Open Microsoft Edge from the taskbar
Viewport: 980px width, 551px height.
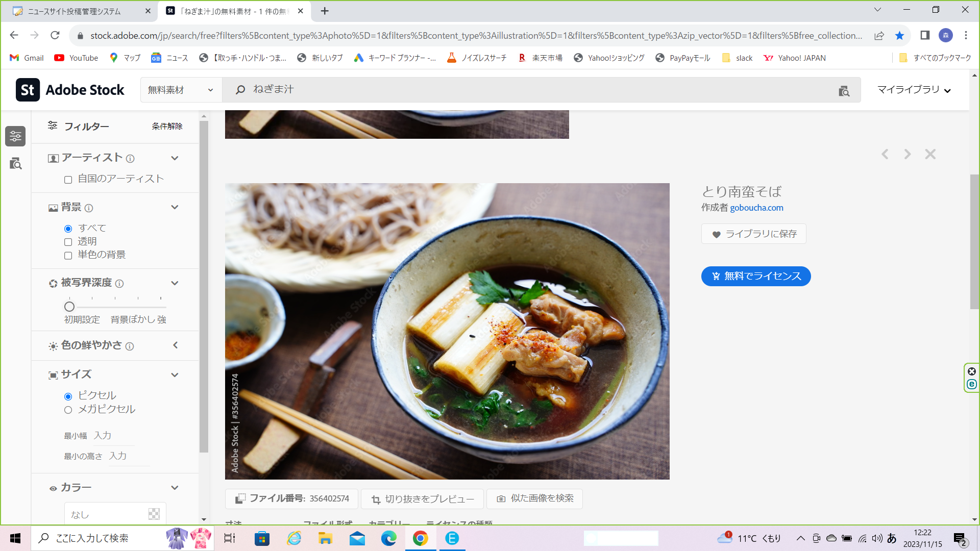[x=388, y=538]
